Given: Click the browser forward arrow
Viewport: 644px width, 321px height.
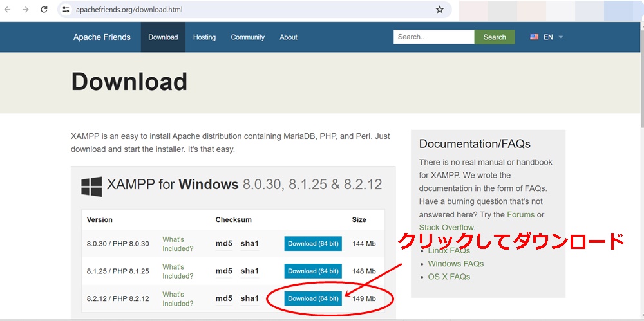Looking at the screenshot, I should click(26, 10).
